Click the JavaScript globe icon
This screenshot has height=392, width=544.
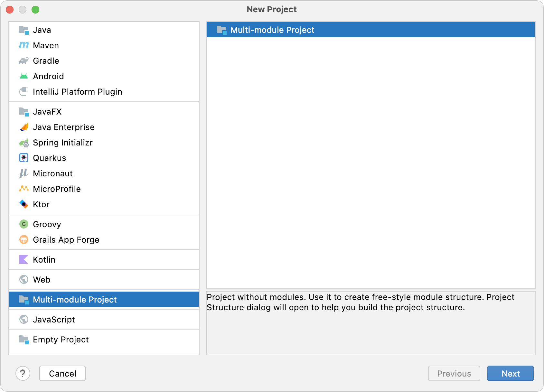24,320
